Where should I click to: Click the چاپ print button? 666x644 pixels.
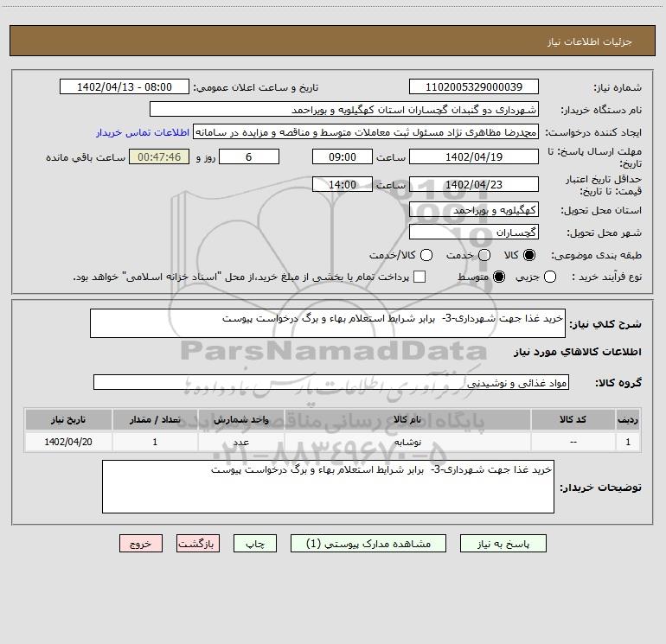coord(255,544)
